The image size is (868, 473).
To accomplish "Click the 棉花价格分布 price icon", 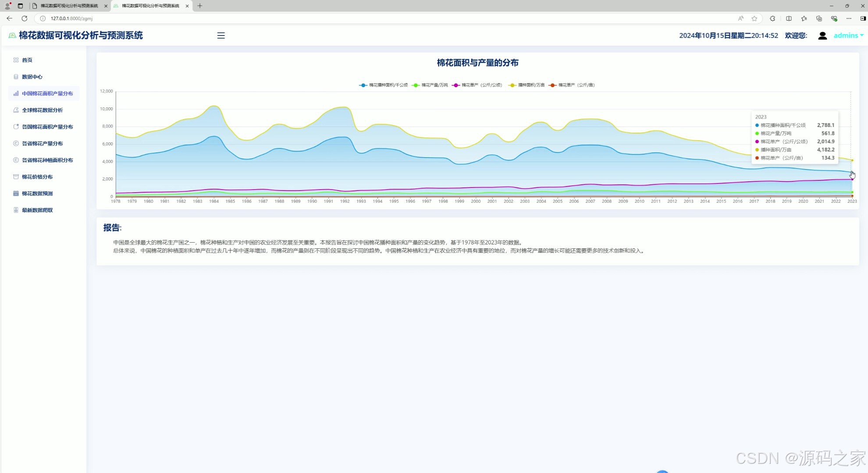I will 16,176.
